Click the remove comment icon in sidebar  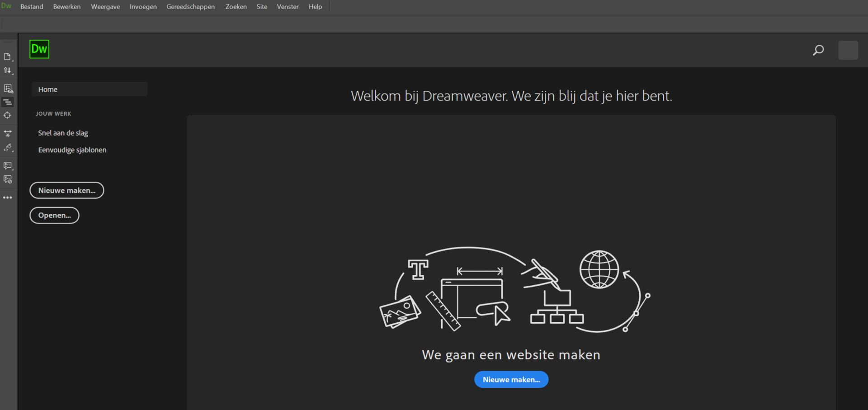7,179
